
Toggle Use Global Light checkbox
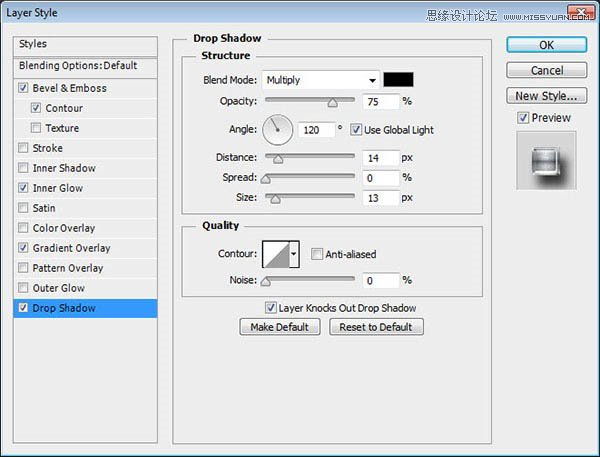click(355, 130)
